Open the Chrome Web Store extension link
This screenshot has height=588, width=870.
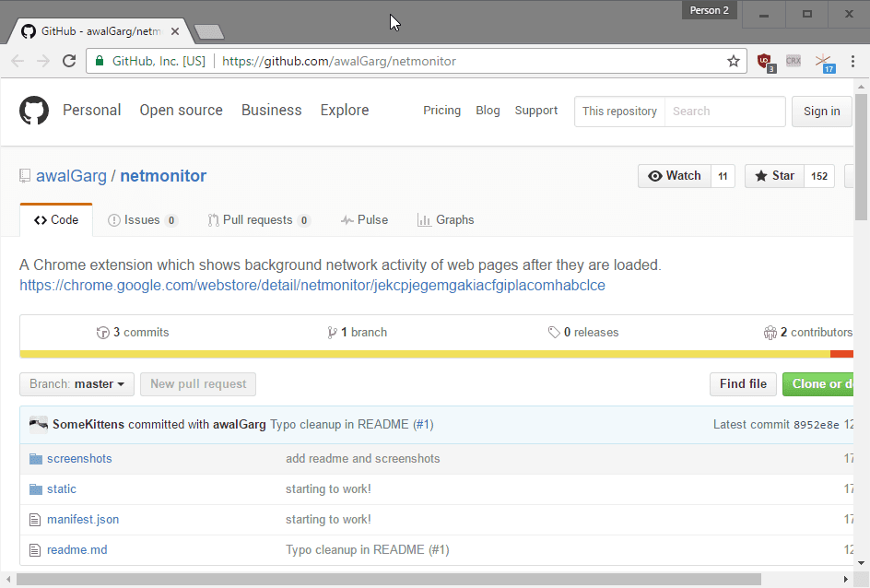click(312, 285)
